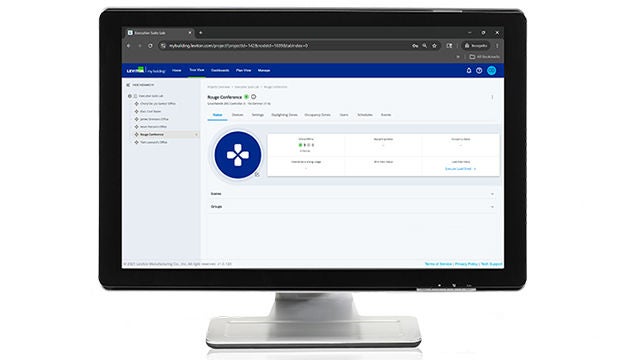Switch to the Settings tab
This screenshot has width=640, height=360.
[258, 115]
